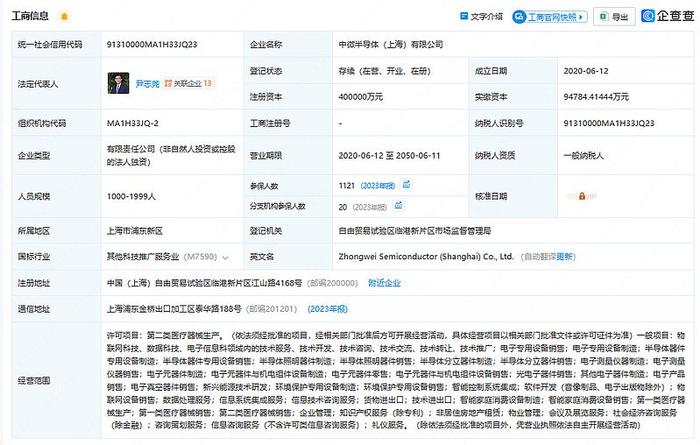700x445 pixels.
Task: Click the 文字介绍 icon
Action: point(464,16)
